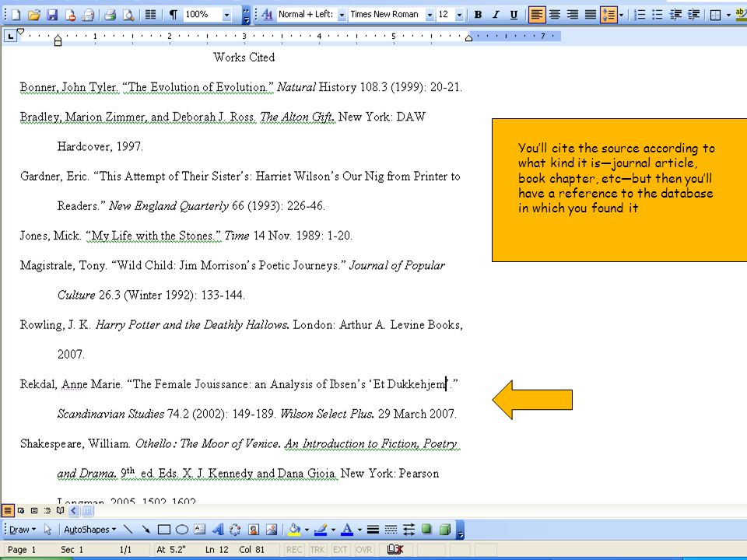Choose a Dash Style
Viewport: 747px width, 560px height.
point(391,530)
